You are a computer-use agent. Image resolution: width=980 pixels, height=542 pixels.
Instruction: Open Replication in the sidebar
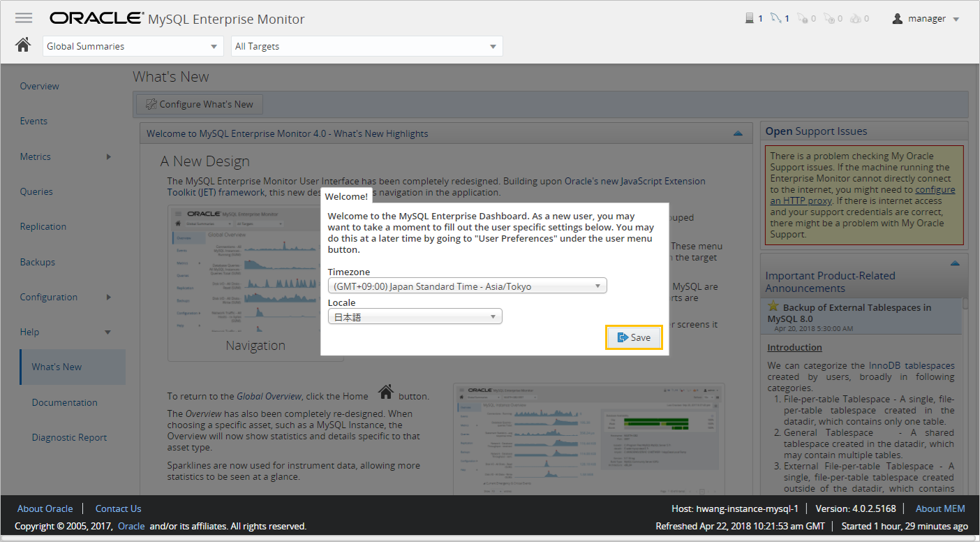coord(43,226)
